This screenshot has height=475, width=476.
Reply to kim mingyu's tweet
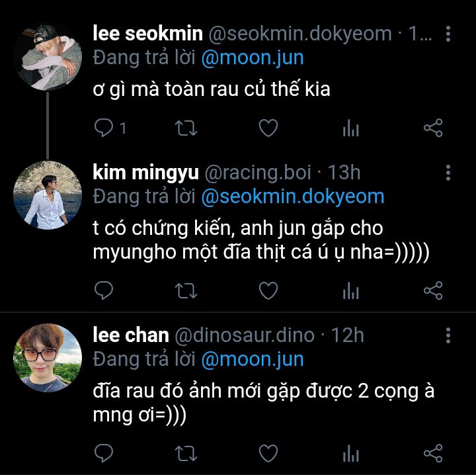coord(105,290)
